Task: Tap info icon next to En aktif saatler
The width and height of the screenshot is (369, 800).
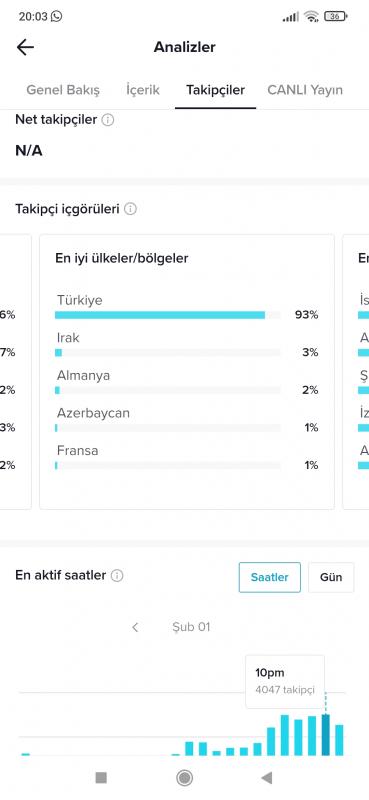Action: click(117, 576)
